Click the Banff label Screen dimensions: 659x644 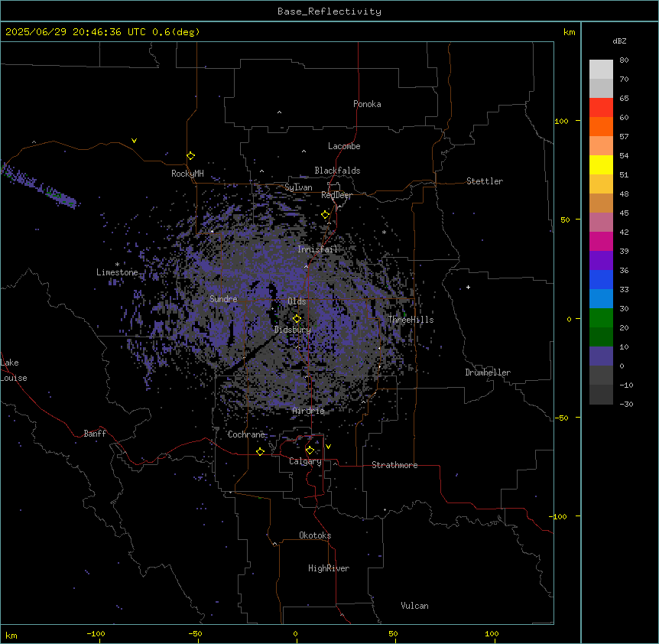[x=95, y=434]
